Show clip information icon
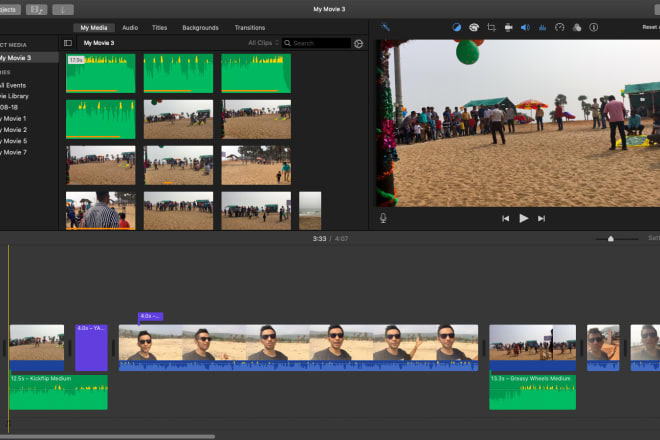 (x=593, y=27)
